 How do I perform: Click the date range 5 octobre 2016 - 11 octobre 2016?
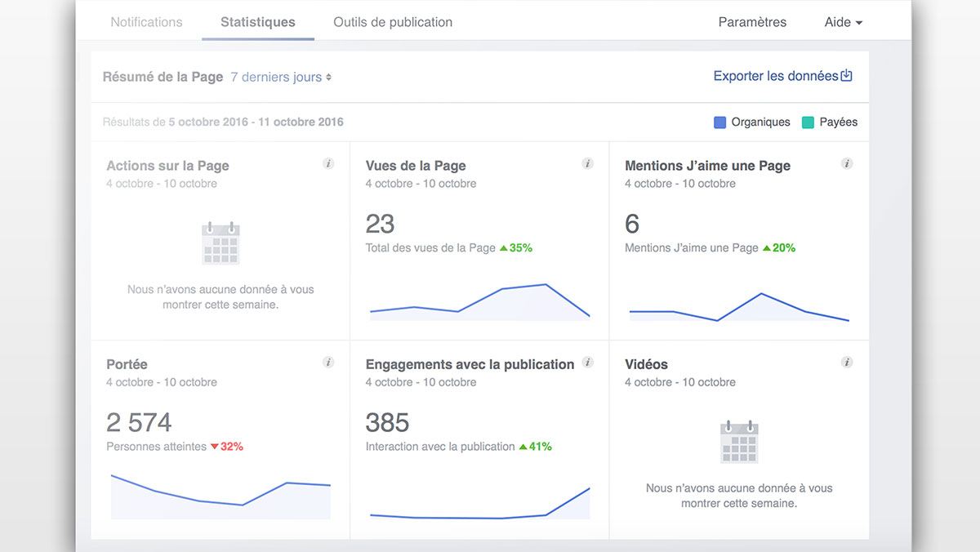tap(256, 122)
